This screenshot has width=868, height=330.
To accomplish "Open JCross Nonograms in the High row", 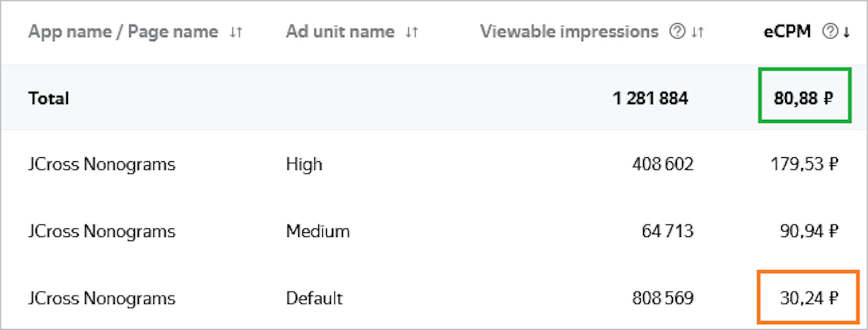I will 102,165.
